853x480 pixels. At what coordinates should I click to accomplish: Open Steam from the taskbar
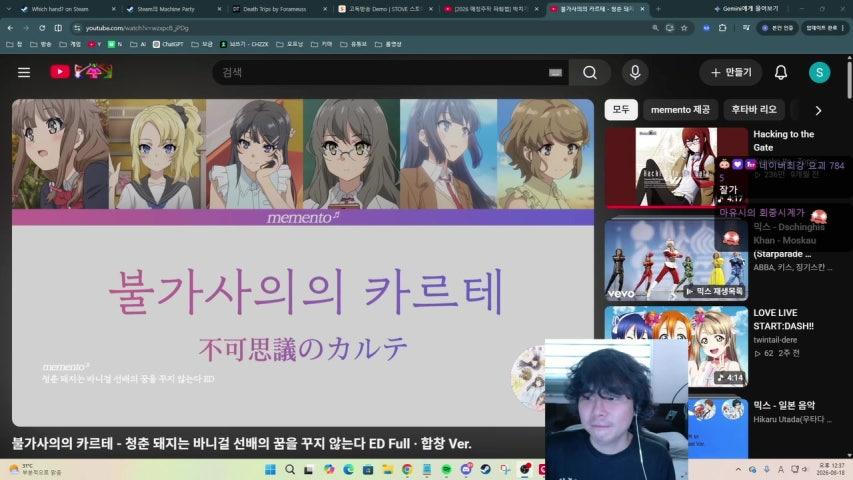[485, 469]
